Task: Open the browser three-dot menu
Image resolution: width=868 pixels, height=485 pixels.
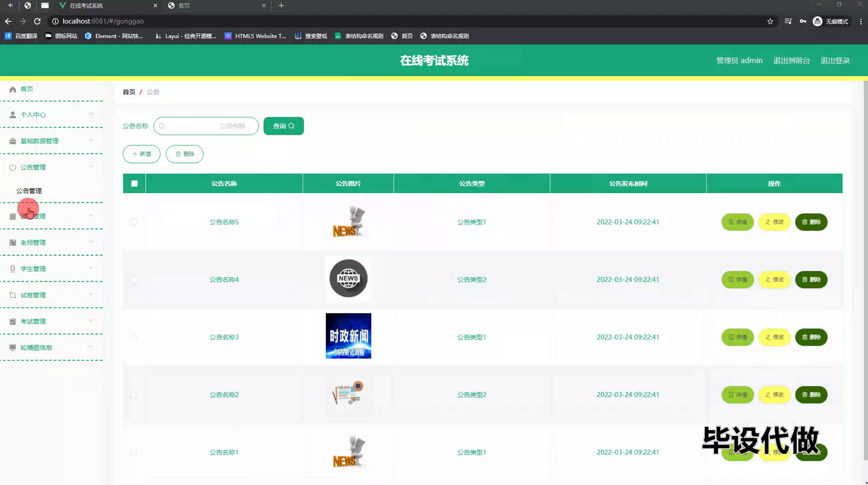Action: [861, 21]
